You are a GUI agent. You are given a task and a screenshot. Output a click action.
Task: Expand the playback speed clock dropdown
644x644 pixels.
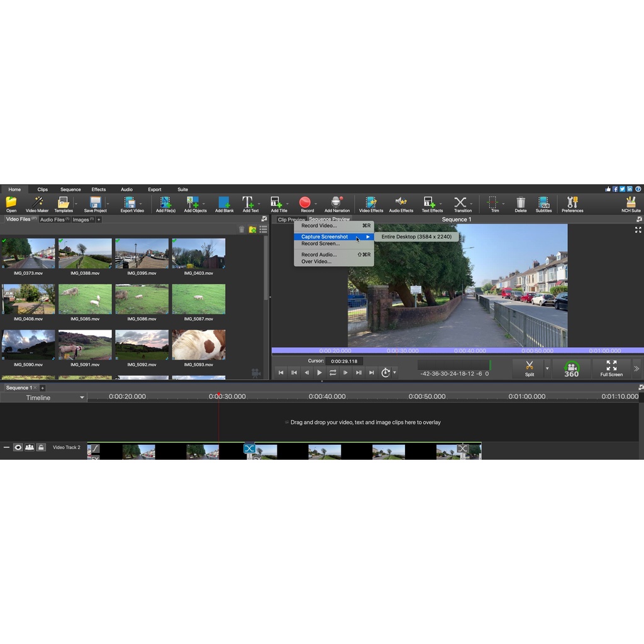coord(394,373)
